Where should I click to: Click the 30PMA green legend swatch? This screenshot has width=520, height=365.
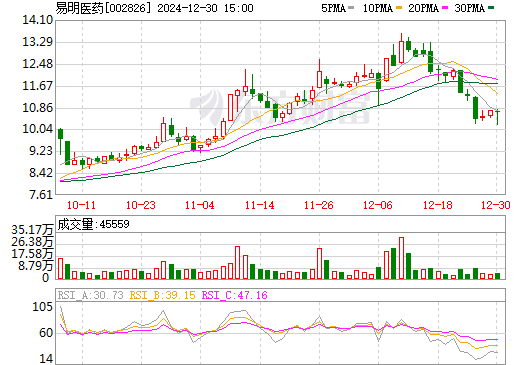coord(491,8)
